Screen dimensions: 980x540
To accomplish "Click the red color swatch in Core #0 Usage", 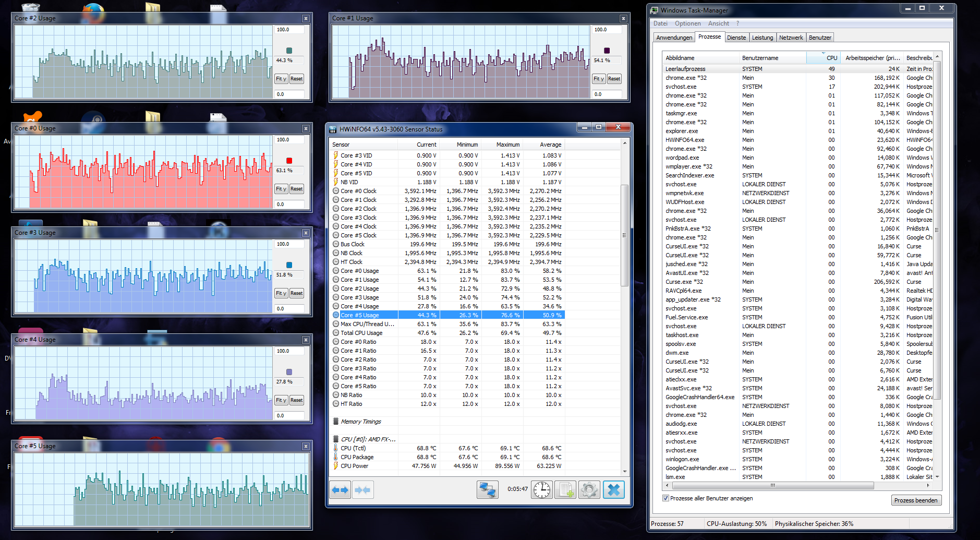I will point(289,161).
